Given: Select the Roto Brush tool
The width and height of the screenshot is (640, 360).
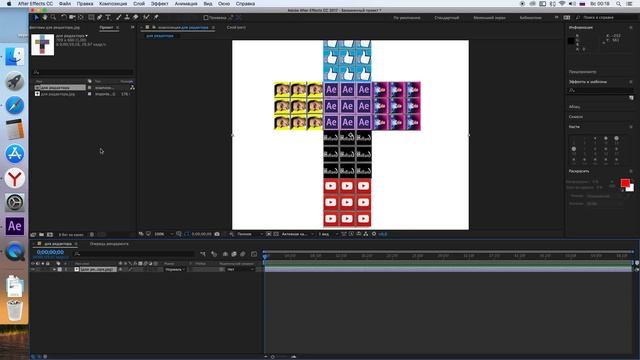Looking at the screenshot, I should pos(146,18).
